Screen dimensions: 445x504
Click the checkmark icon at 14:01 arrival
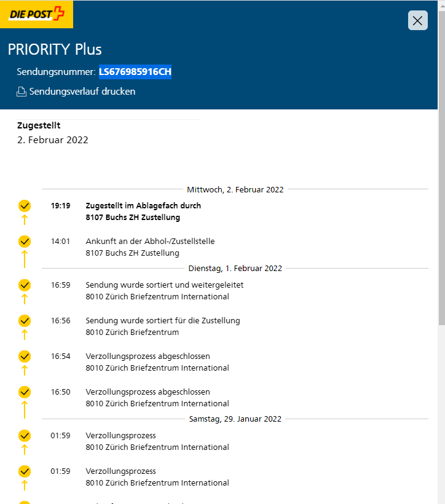pos(25,242)
